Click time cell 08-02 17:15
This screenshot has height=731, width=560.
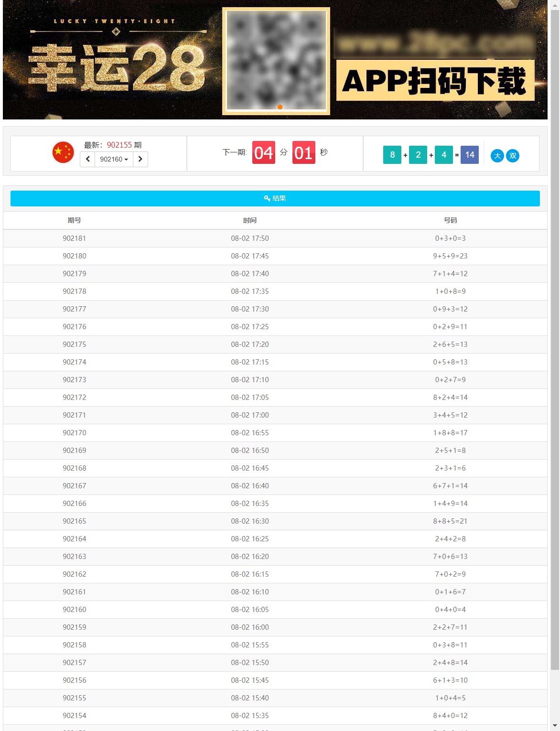point(250,362)
